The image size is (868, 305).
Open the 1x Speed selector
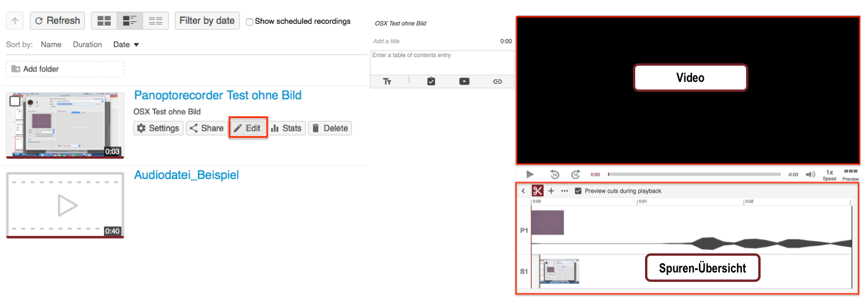click(x=829, y=174)
